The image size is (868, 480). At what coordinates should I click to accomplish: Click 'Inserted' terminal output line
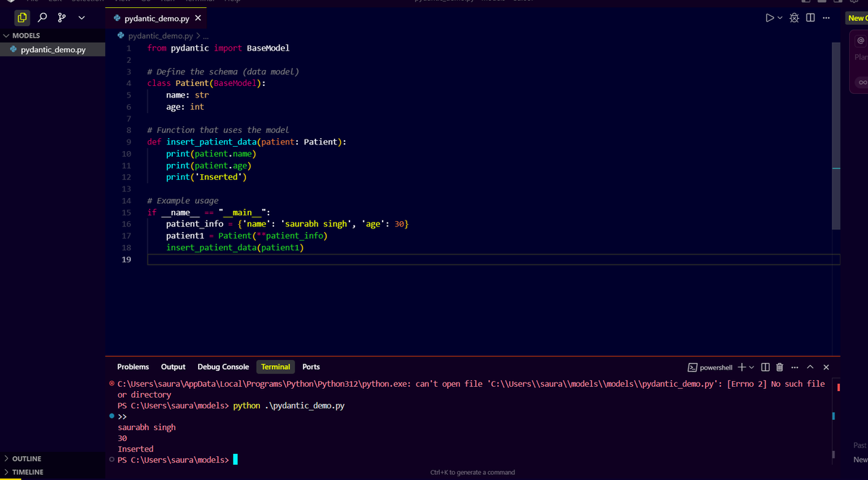point(135,449)
